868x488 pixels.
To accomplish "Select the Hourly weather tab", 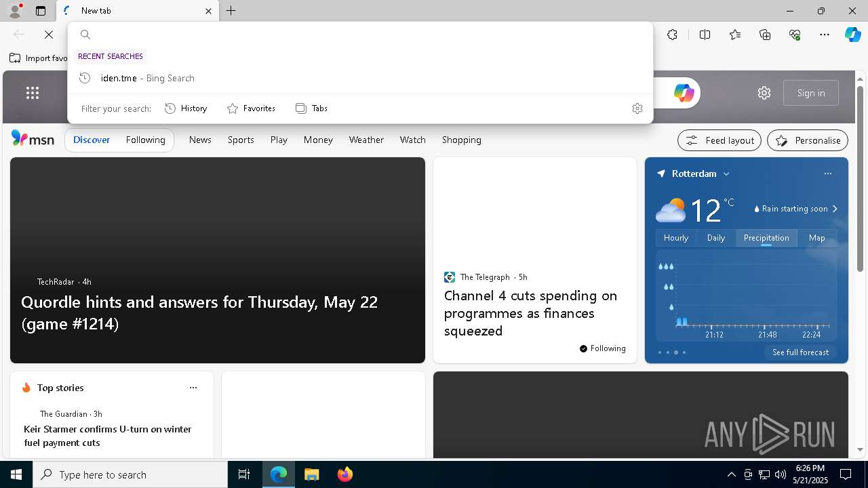I will coord(676,238).
